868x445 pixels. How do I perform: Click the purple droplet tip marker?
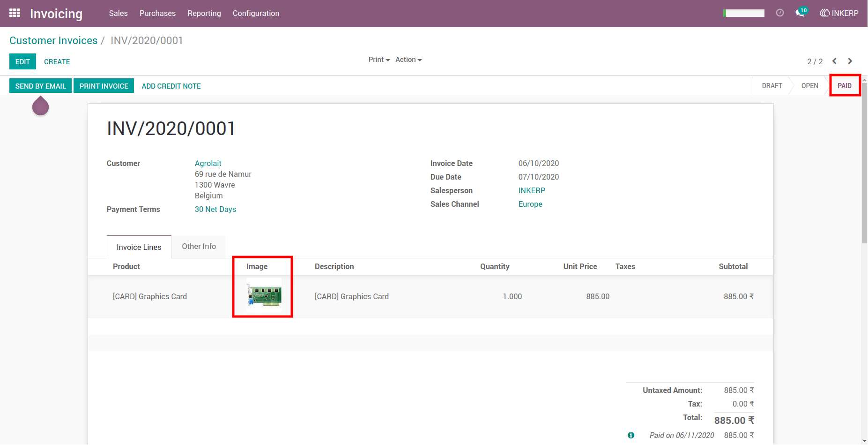tap(41, 106)
